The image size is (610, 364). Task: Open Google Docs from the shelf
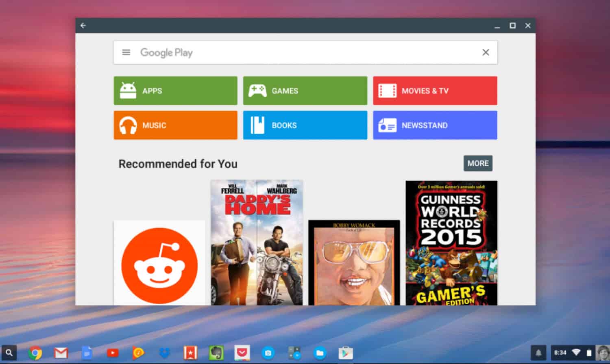coord(87,353)
